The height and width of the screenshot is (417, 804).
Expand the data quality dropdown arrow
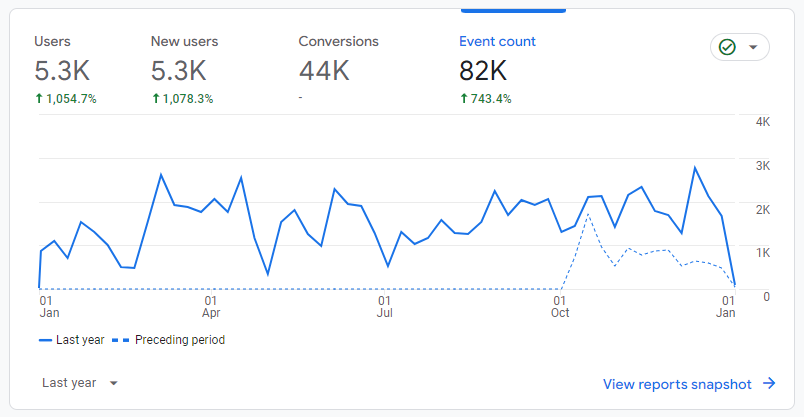pyautogui.click(x=753, y=47)
